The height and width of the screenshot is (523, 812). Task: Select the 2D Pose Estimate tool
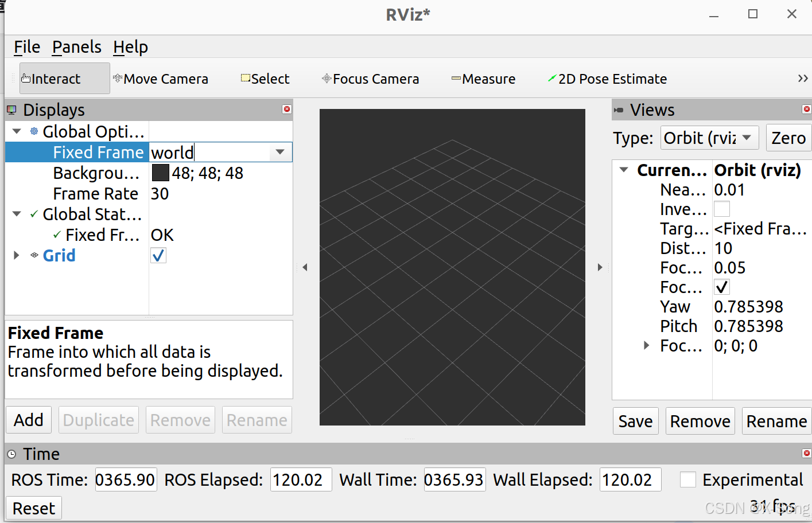(607, 79)
